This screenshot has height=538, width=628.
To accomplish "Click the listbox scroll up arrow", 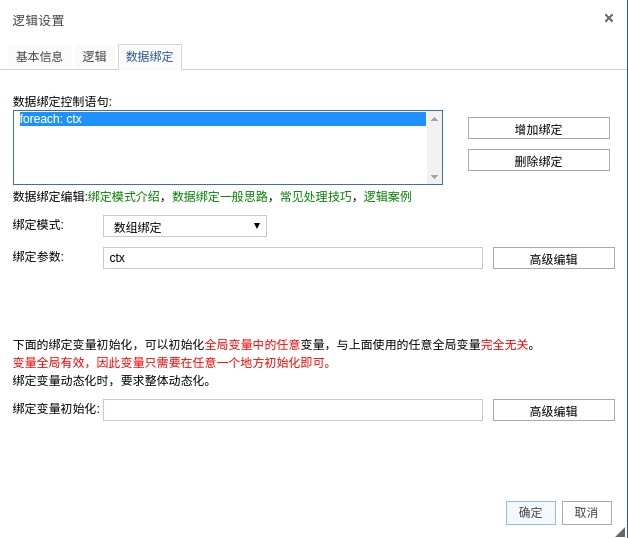I will point(434,119).
